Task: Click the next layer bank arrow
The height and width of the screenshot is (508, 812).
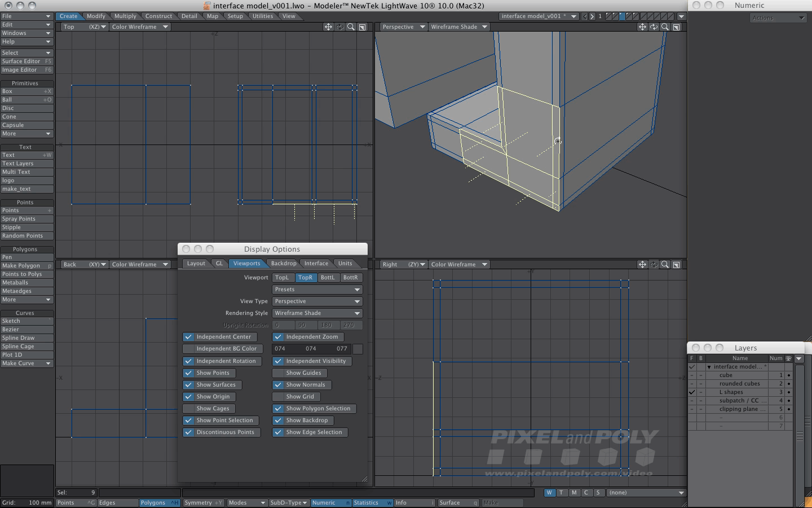Action: (592, 16)
